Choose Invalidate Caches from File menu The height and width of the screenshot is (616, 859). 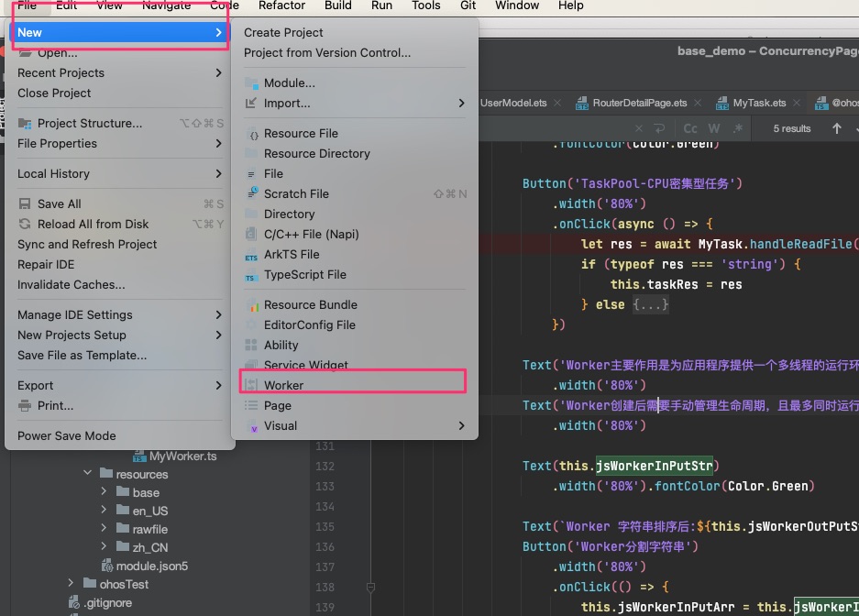(72, 285)
